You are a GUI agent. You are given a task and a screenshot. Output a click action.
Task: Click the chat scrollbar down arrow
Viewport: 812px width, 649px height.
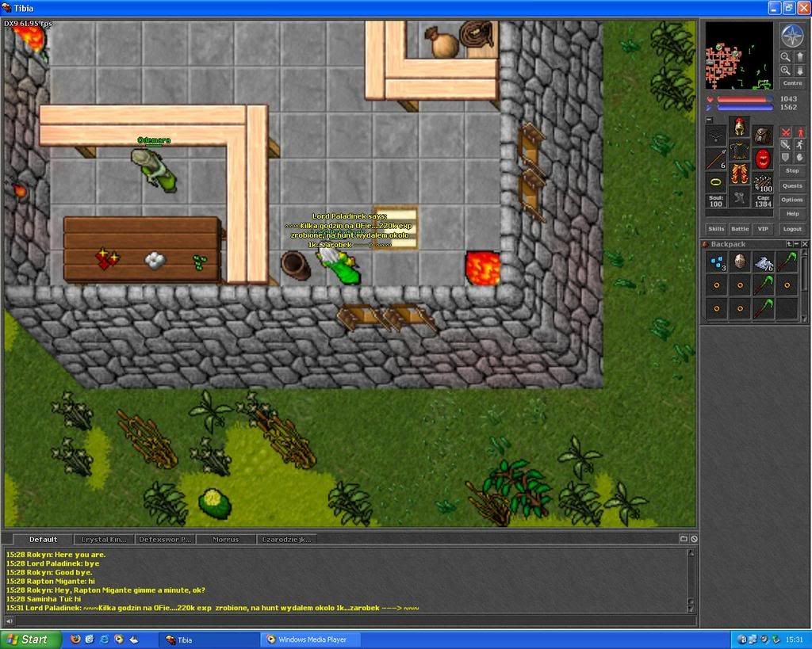[x=691, y=608]
